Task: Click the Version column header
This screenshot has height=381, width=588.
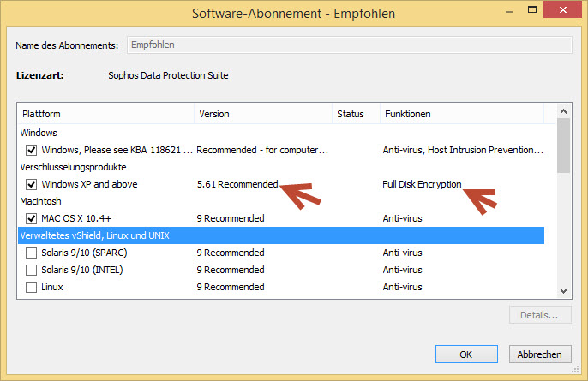Action: tap(263, 114)
